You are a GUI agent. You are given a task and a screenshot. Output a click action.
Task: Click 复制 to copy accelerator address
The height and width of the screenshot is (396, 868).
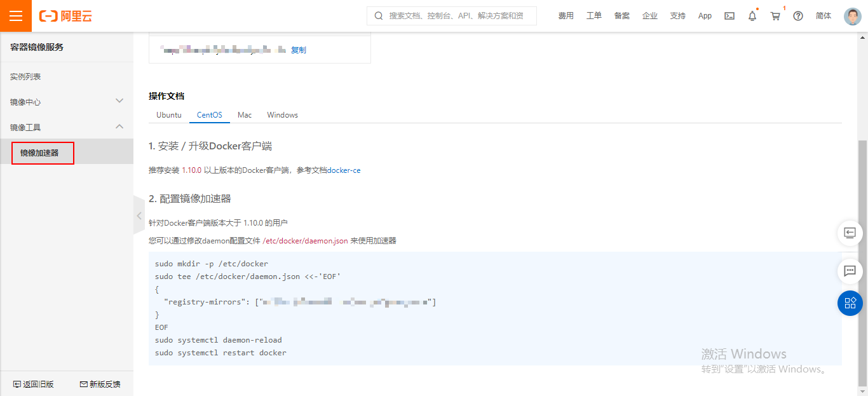point(299,50)
